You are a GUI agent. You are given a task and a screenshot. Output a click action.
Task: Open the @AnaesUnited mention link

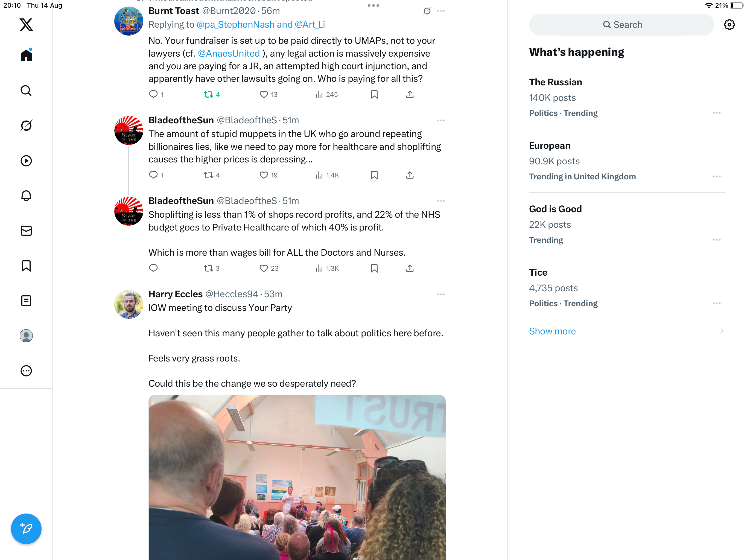[229, 53]
